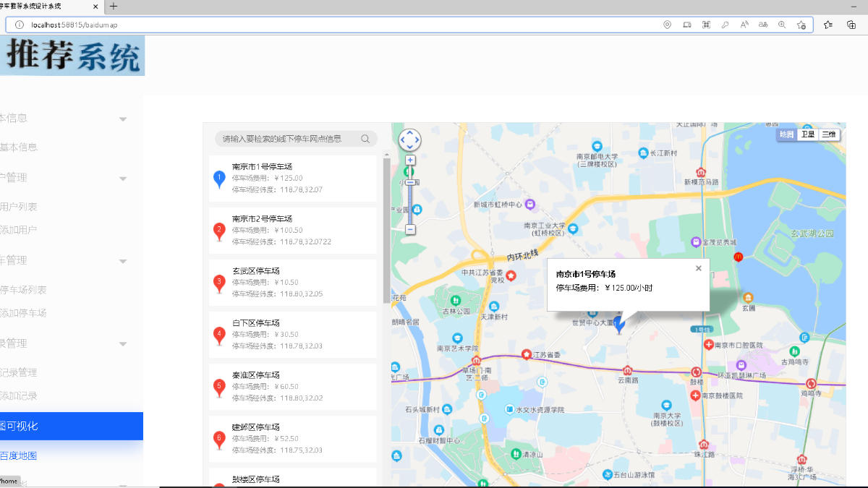Click the map pan direction control
The width and height of the screenshot is (868, 488).
click(410, 140)
